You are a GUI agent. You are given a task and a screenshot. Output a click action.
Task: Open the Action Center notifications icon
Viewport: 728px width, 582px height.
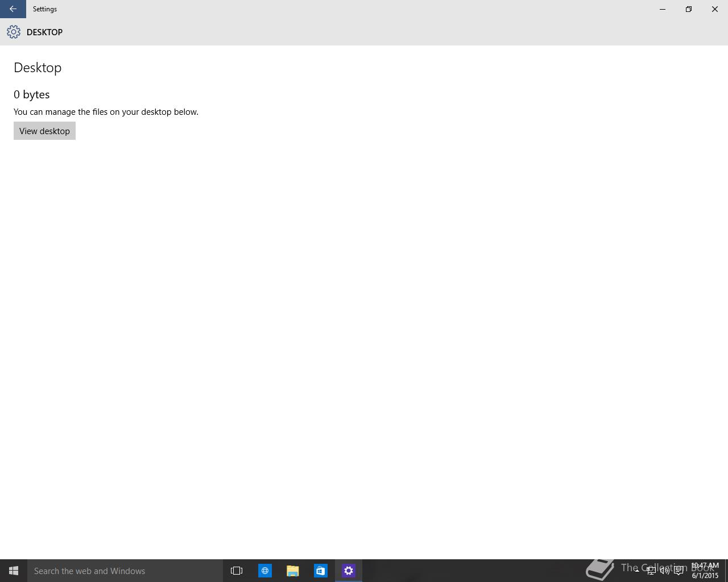pos(679,571)
